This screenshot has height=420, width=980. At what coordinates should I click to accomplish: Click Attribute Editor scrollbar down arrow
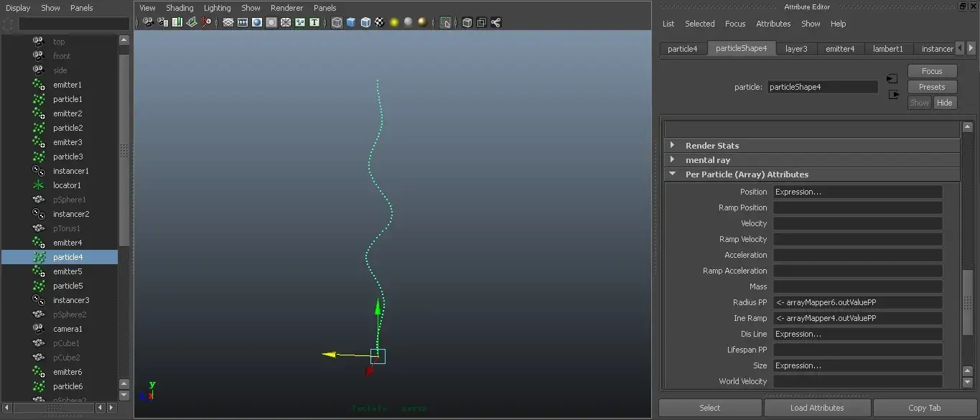click(967, 384)
